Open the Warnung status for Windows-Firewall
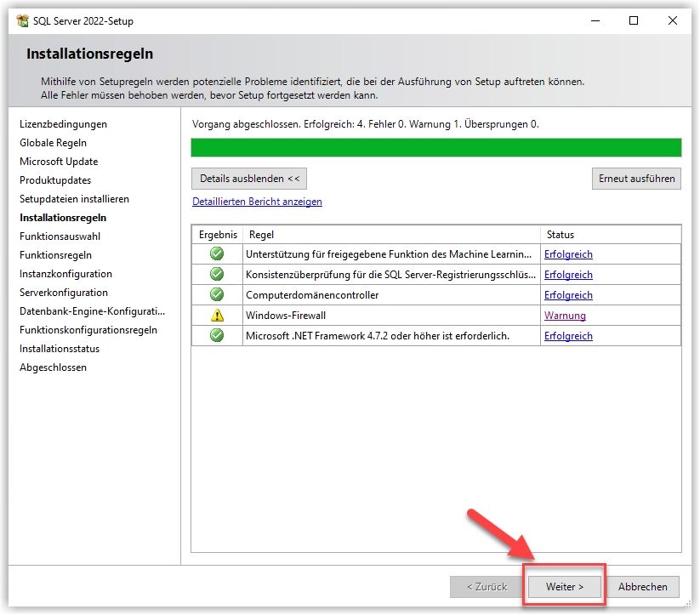The width and height of the screenshot is (700, 615). click(565, 316)
